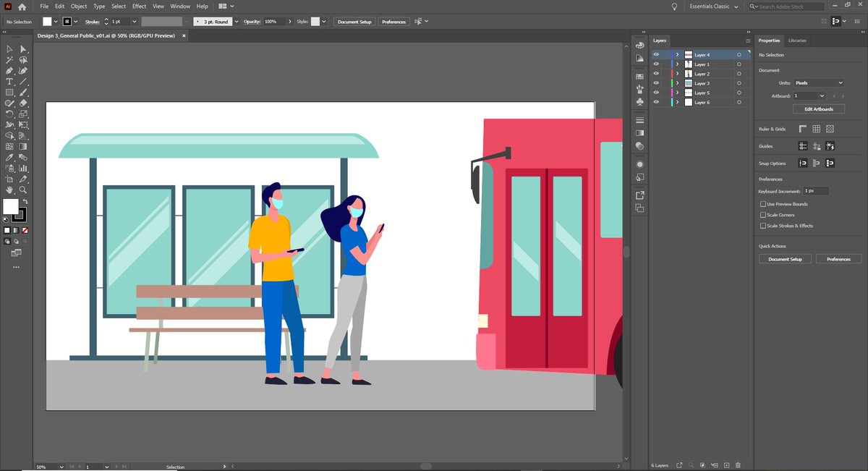Select the Eraser tool

[23, 103]
